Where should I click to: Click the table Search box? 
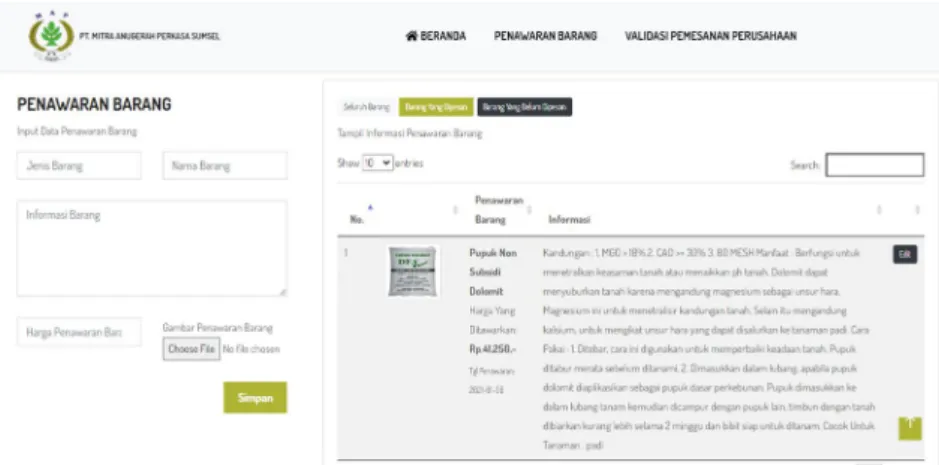click(875, 165)
